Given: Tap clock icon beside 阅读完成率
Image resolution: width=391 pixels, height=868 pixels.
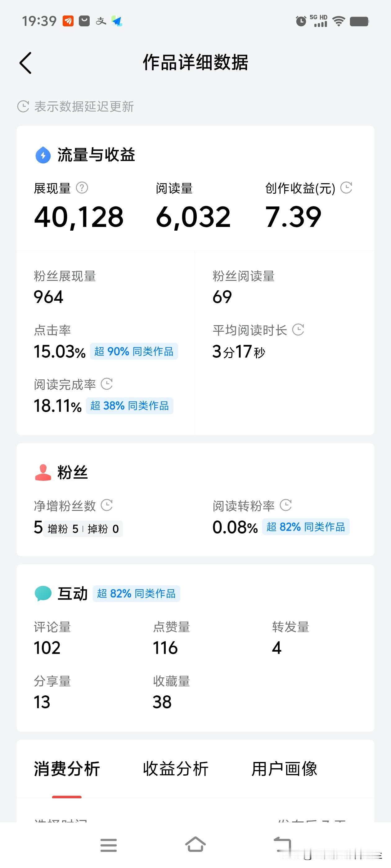Looking at the screenshot, I should (107, 384).
